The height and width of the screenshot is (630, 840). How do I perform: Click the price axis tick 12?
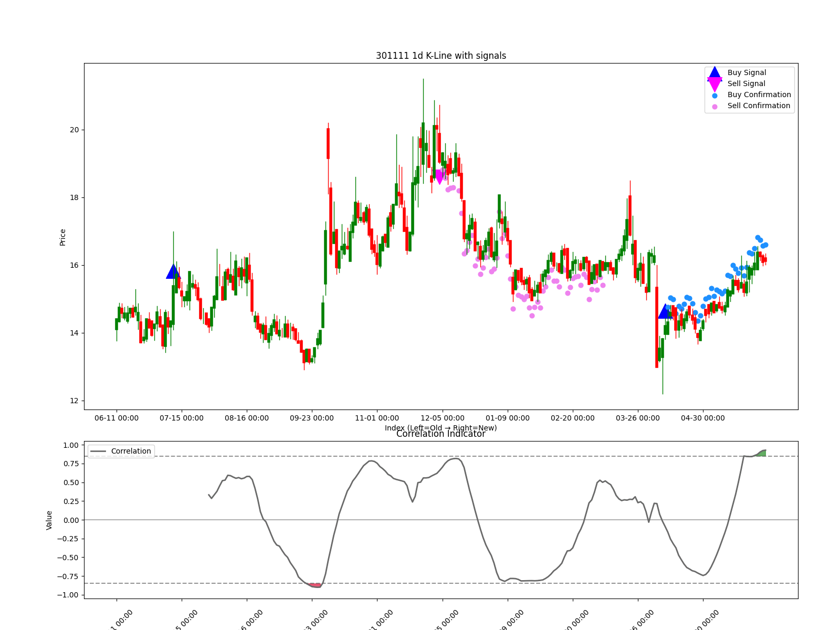click(x=74, y=401)
